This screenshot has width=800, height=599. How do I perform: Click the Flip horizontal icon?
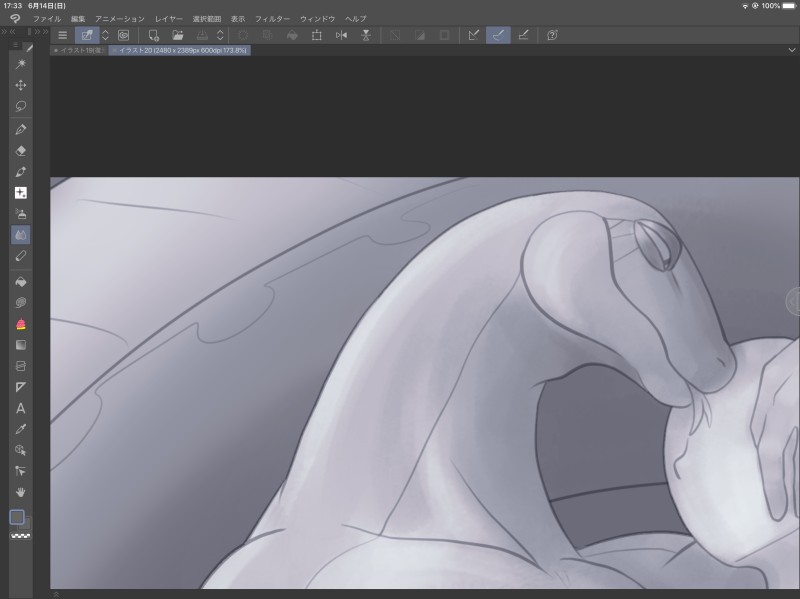click(x=341, y=35)
